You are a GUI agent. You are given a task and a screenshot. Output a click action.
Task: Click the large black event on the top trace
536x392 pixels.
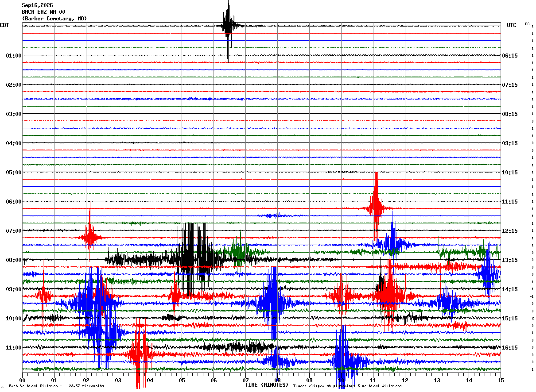228,27
